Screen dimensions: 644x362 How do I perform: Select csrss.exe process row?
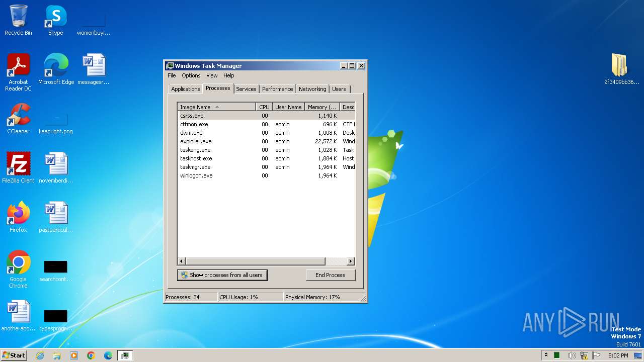pos(267,116)
